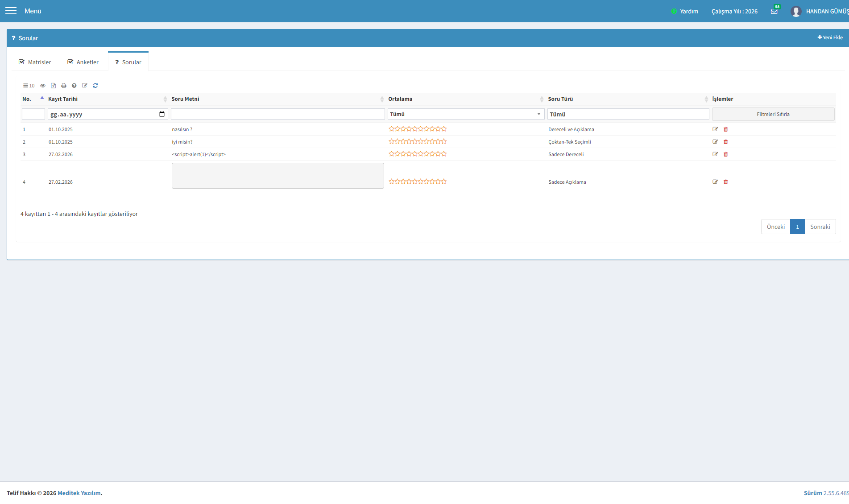Open the hamburger Menü icon

[11, 11]
